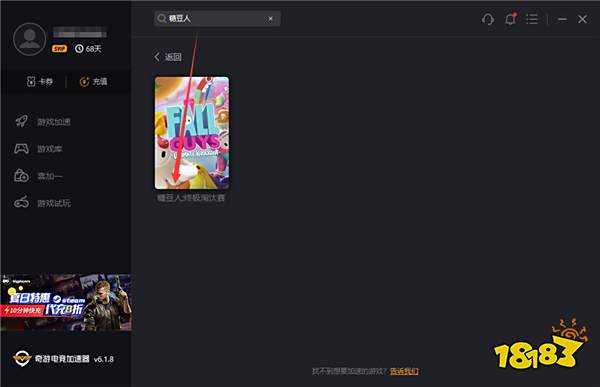
Task: Click the 告诉我们 feedback link
Action: (x=404, y=371)
